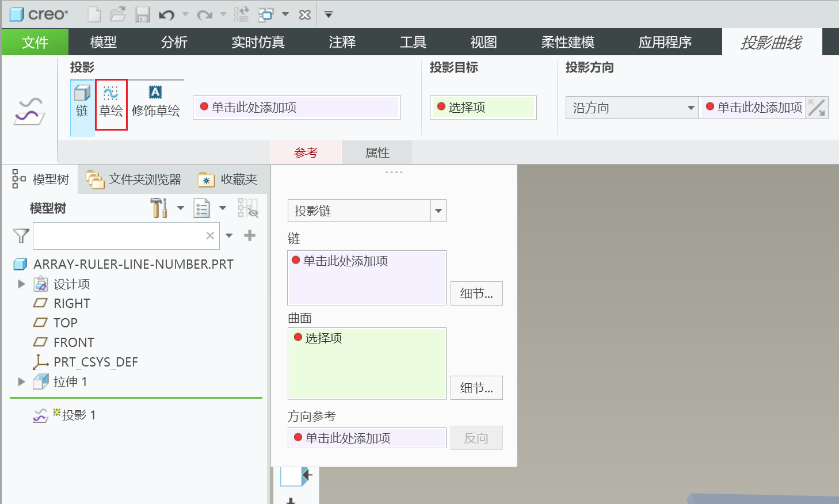Click the 曲面 选择项 collector box
The width and height of the screenshot is (839, 504).
tap(367, 364)
